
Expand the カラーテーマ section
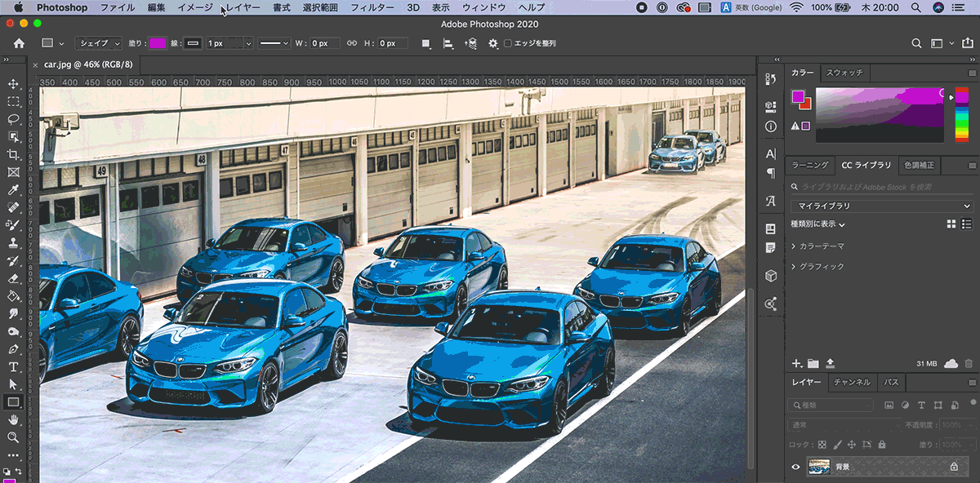tap(794, 246)
